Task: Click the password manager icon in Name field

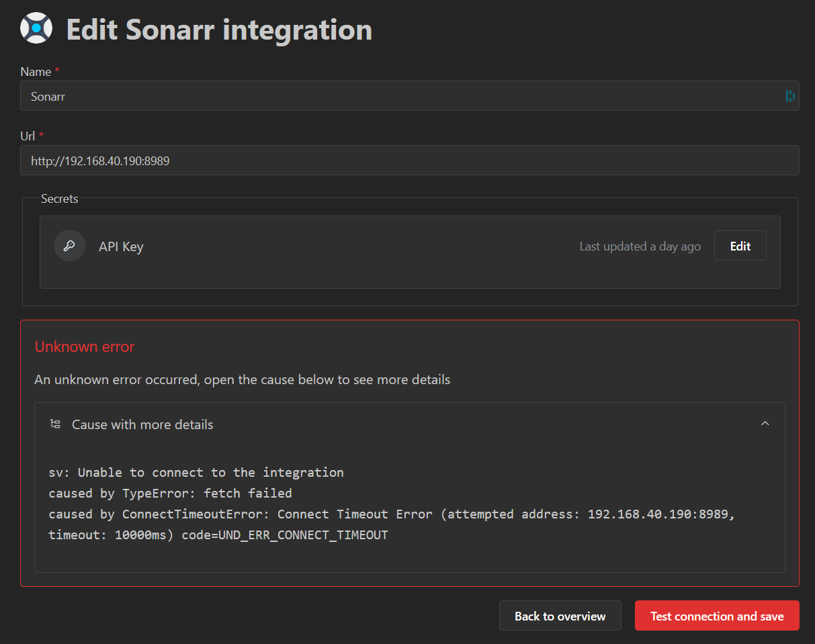Action: click(x=790, y=96)
